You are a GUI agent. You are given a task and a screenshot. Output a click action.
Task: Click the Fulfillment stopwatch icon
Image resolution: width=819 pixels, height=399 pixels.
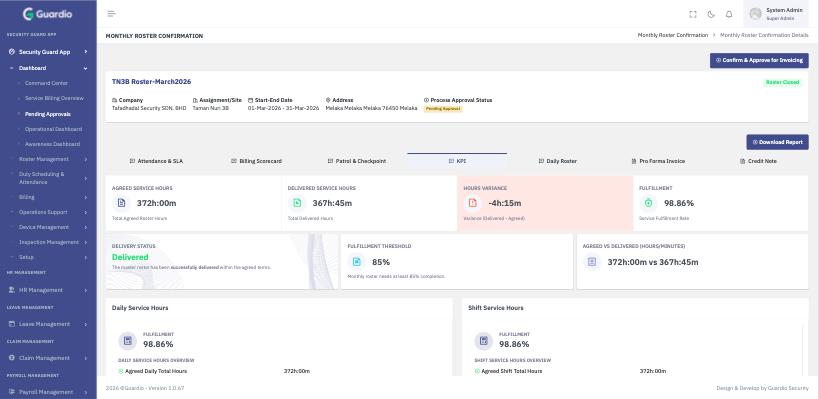pos(648,203)
